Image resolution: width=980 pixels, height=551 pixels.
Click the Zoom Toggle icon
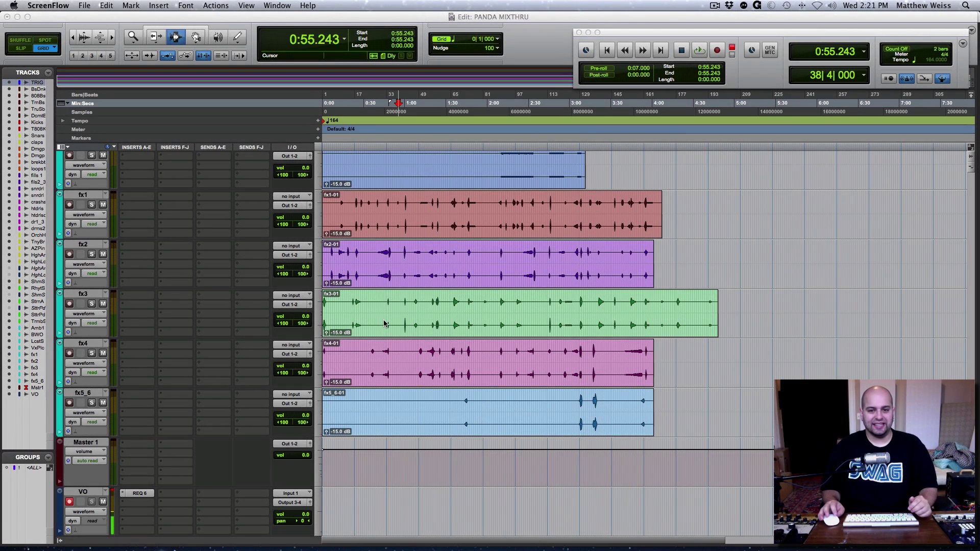click(132, 55)
